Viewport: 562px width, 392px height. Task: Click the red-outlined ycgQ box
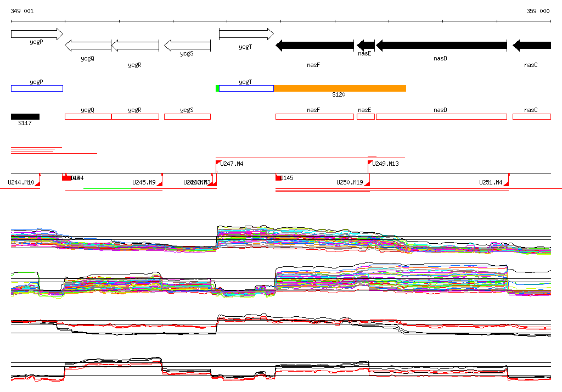click(x=88, y=116)
